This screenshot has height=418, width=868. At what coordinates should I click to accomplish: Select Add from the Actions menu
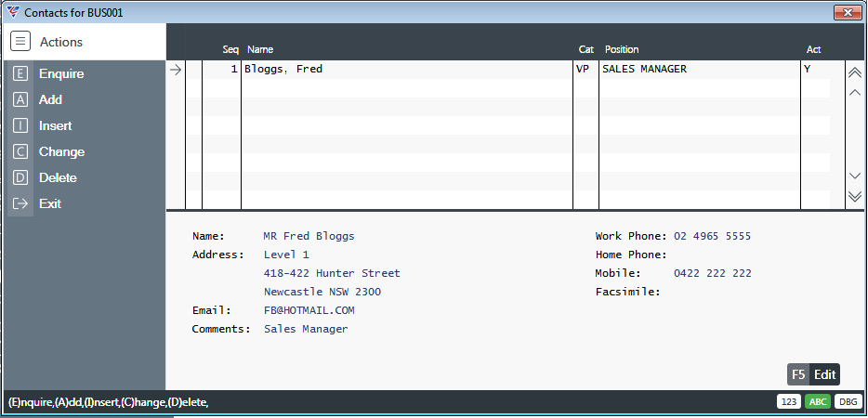(50, 99)
